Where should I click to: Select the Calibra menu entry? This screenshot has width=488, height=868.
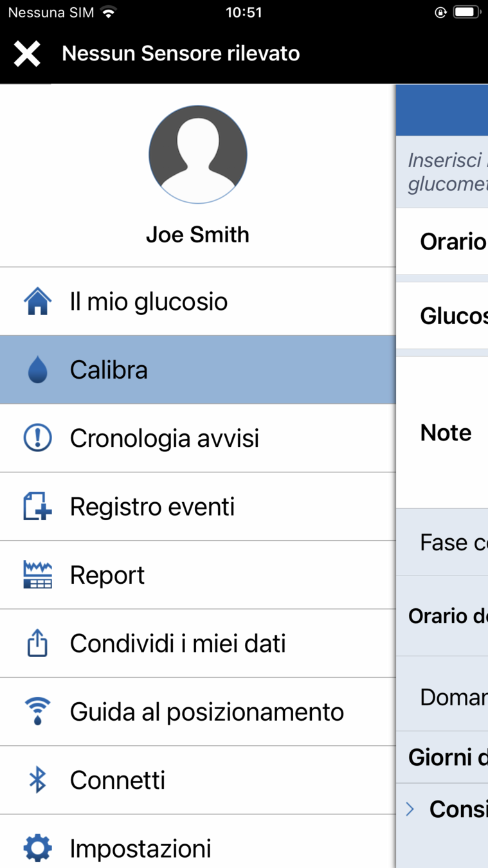coord(109,370)
